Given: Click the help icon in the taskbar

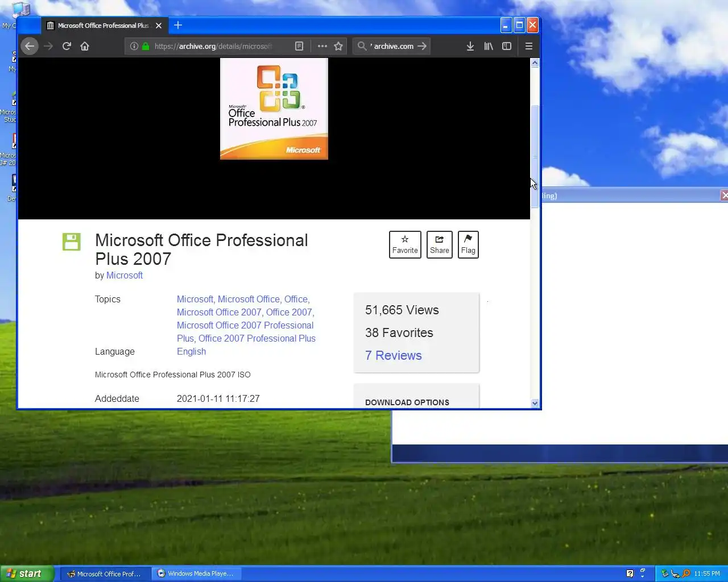Looking at the screenshot, I should (630, 573).
